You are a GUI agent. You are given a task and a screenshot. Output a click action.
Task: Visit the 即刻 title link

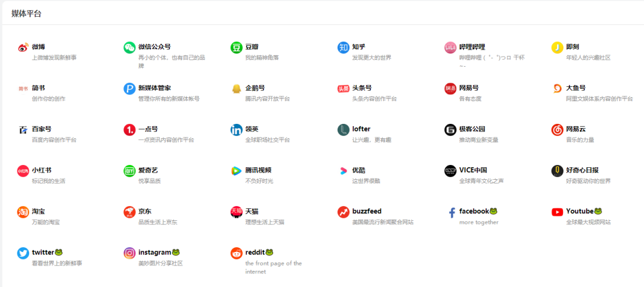572,46
